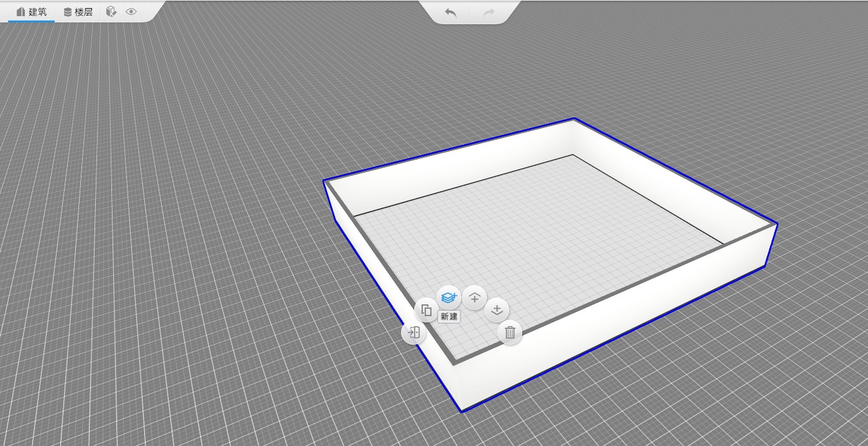This screenshot has width=868, height=446.
Task: Switch to the 建筑 tab
Action: pyautogui.click(x=31, y=12)
